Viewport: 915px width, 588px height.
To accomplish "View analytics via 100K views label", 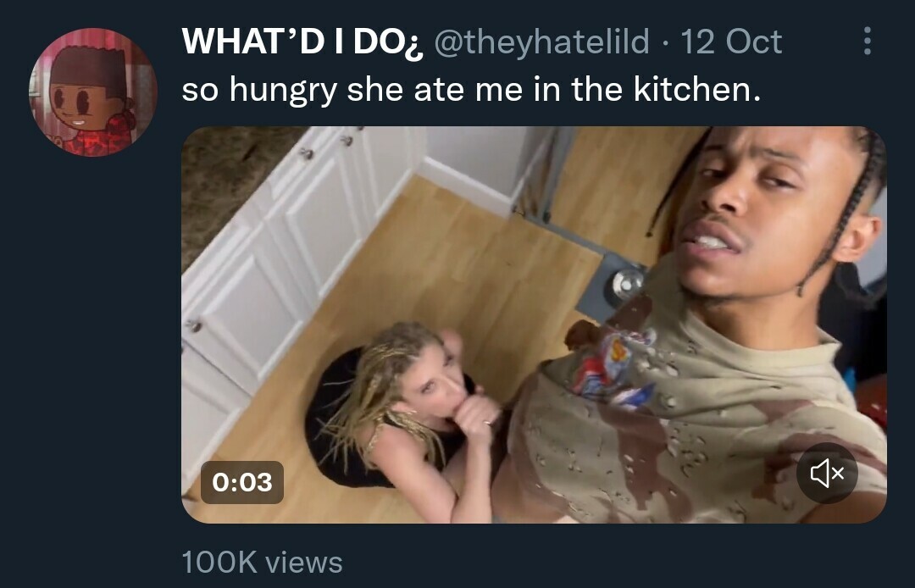I will pyautogui.click(x=262, y=562).
